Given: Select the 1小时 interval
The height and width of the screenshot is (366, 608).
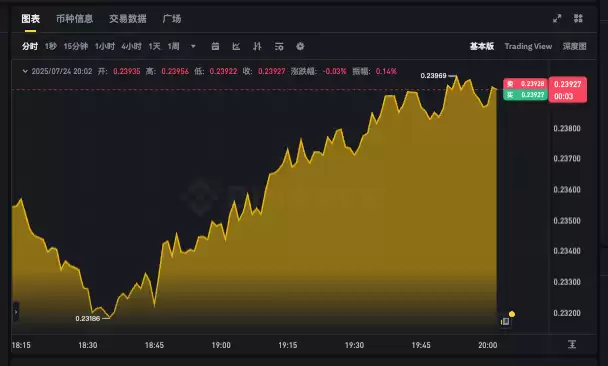Looking at the screenshot, I should pyautogui.click(x=105, y=47).
